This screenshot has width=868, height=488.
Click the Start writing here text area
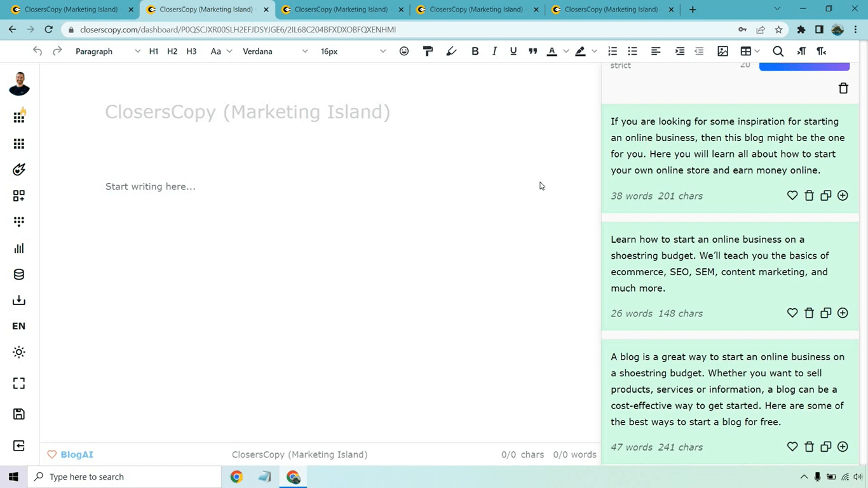(x=151, y=186)
